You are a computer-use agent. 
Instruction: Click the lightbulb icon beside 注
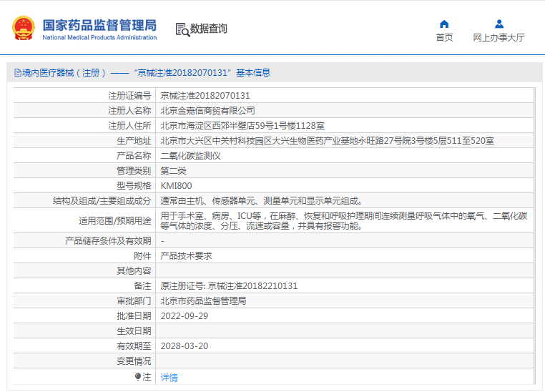click(138, 376)
